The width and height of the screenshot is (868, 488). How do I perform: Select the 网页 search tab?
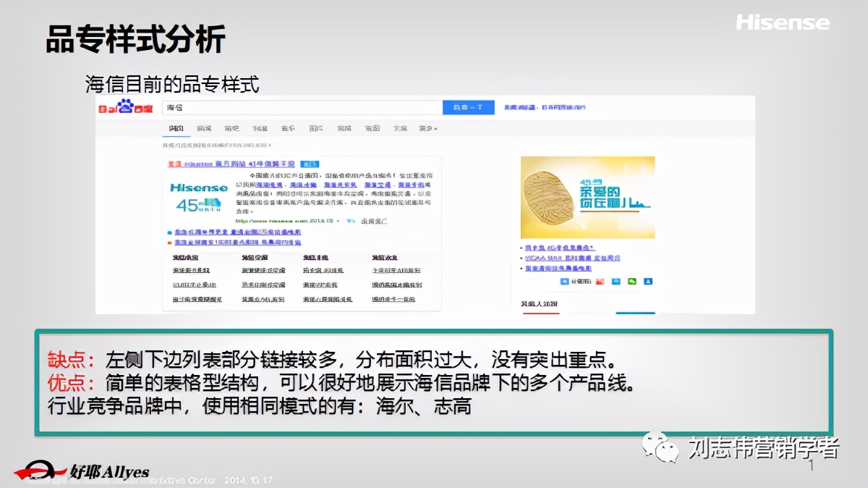[174, 127]
